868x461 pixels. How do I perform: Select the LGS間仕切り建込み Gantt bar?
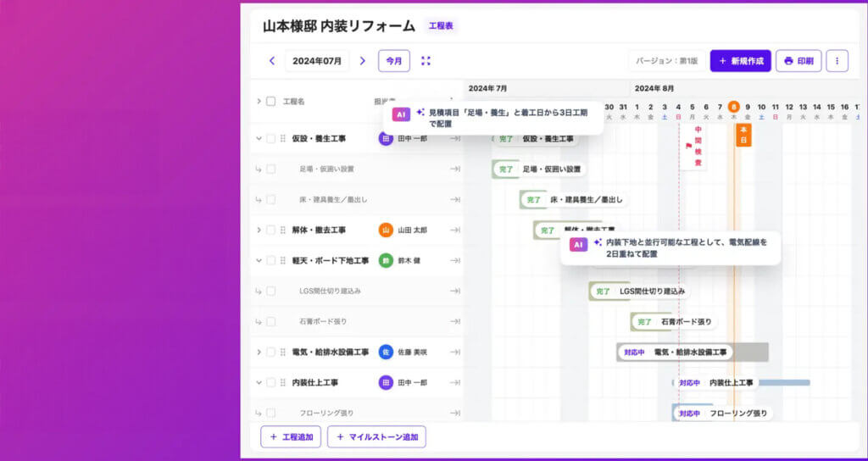point(639,291)
